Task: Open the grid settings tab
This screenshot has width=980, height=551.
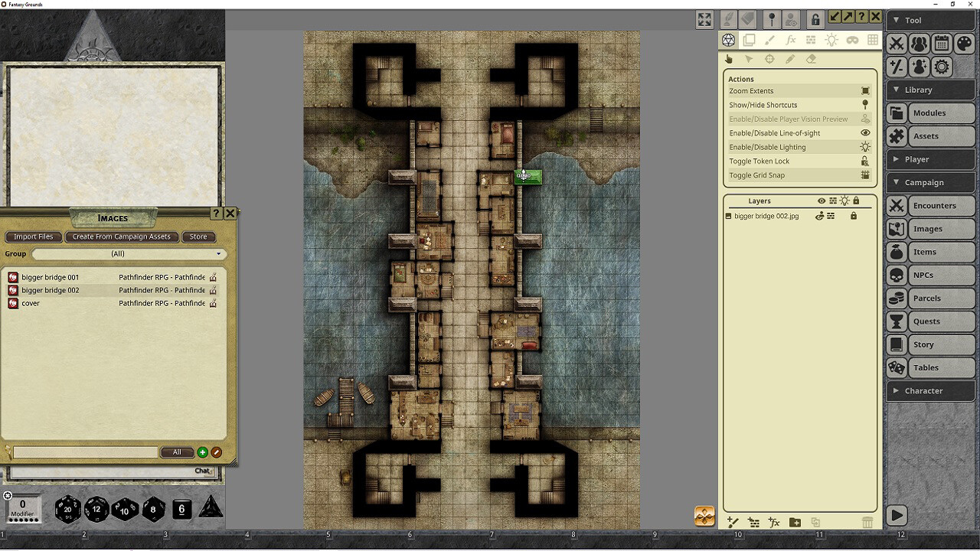Action: [873, 40]
